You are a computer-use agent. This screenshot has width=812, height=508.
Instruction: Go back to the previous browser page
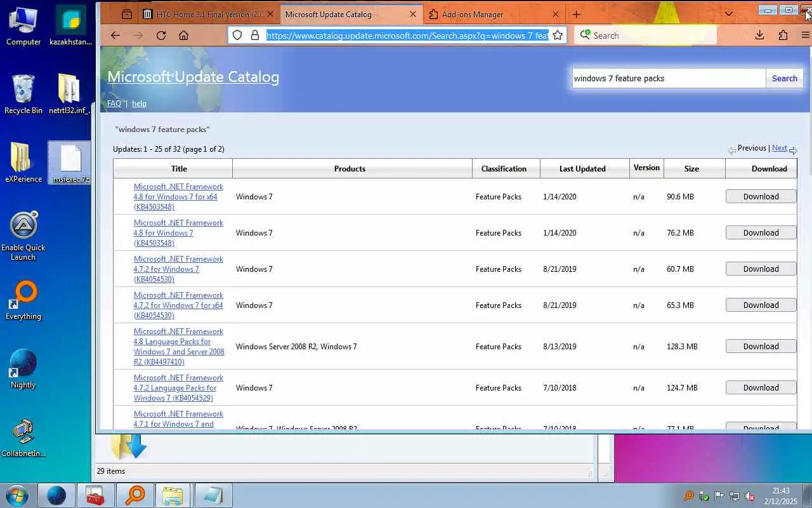[x=115, y=36]
